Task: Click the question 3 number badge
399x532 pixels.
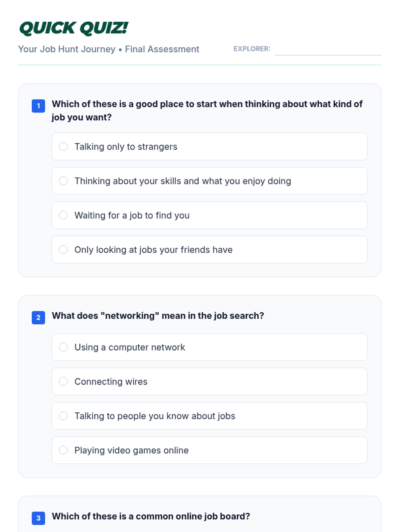Action: coord(38,518)
